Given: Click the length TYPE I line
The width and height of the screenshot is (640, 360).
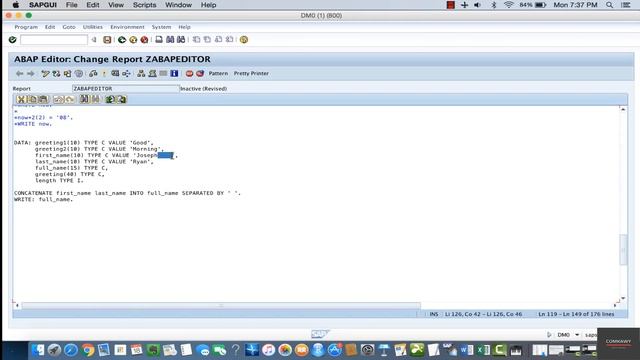Looking at the screenshot, I should tap(59, 180).
